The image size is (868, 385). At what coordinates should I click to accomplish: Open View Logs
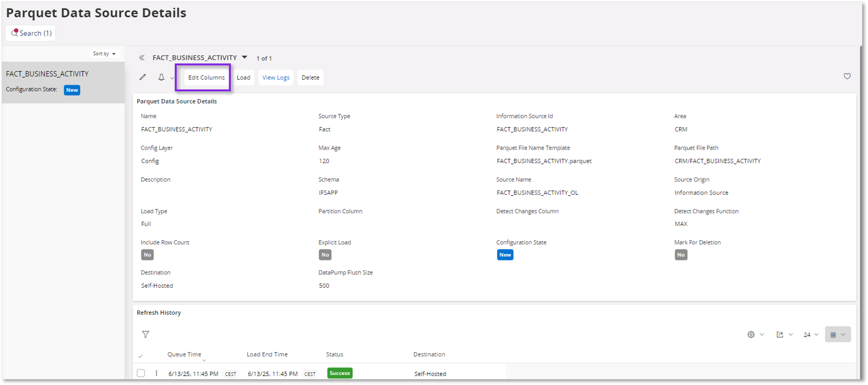click(x=276, y=77)
